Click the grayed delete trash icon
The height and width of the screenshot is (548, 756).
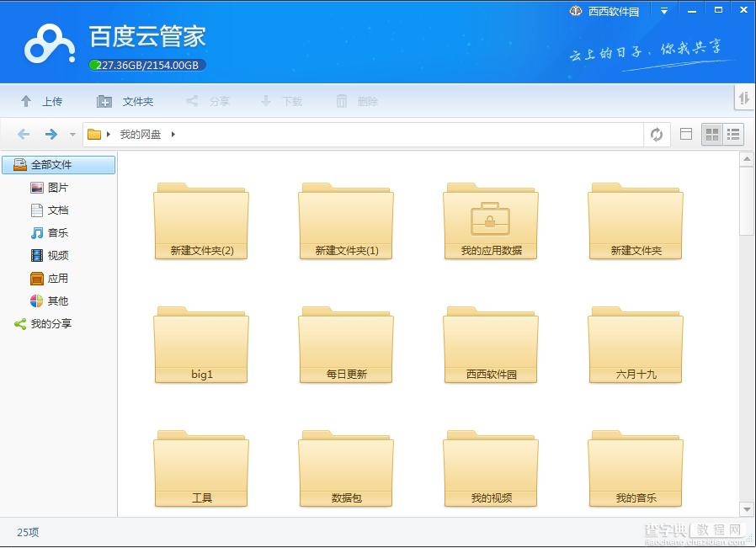[341, 101]
